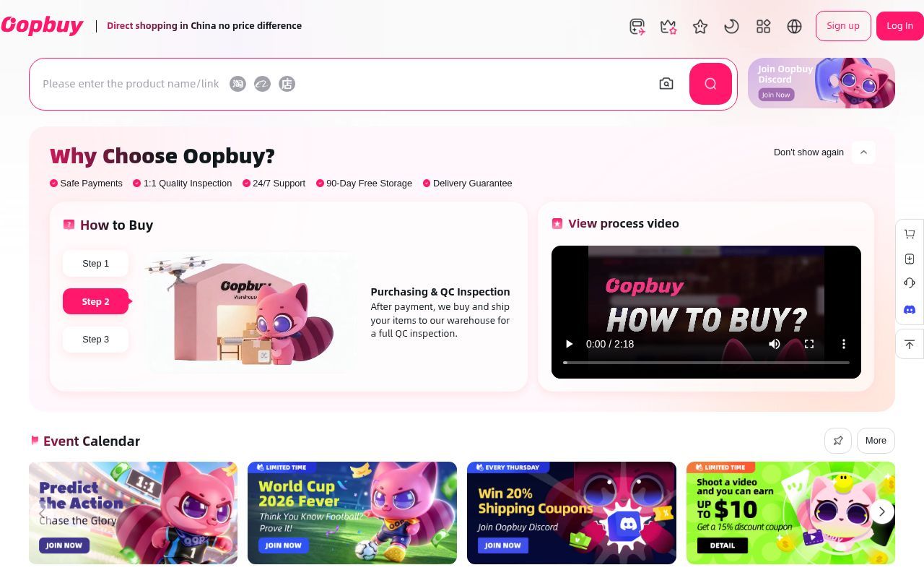Screen dimensions: 924x578
Task: Click the pink magnifier search button
Action: (x=710, y=84)
